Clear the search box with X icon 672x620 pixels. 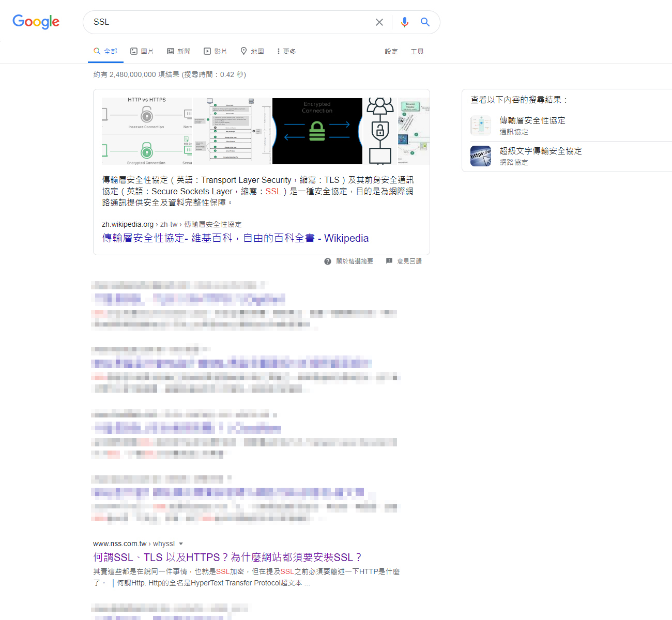pyautogui.click(x=379, y=22)
